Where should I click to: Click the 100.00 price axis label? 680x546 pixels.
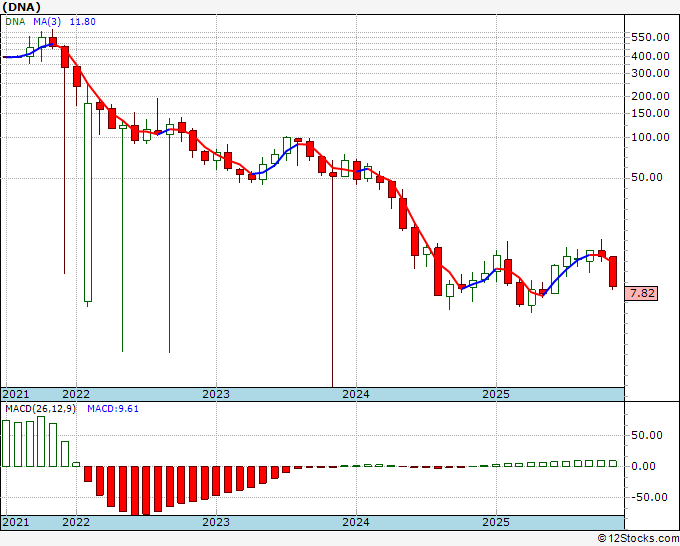click(650, 137)
